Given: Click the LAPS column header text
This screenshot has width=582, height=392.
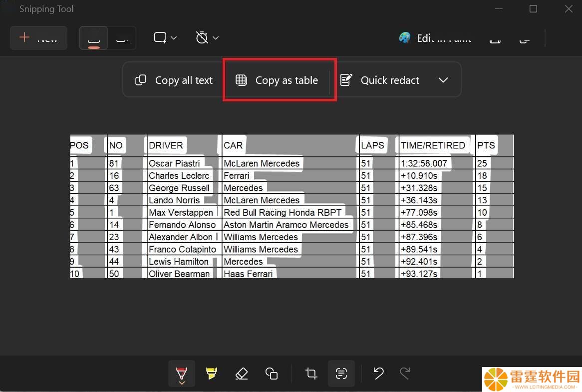Looking at the screenshot, I should point(373,145).
